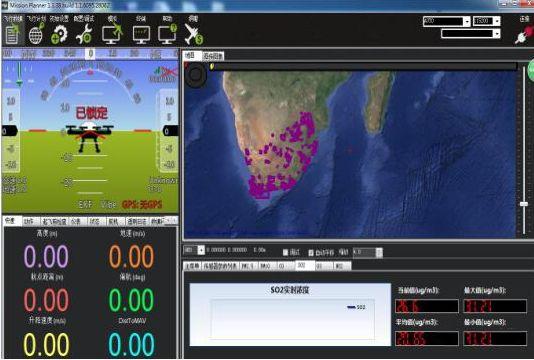This screenshot has width=534, height=360.
Task: Open the Flight Data document icon
Action: (x=12, y=35)
